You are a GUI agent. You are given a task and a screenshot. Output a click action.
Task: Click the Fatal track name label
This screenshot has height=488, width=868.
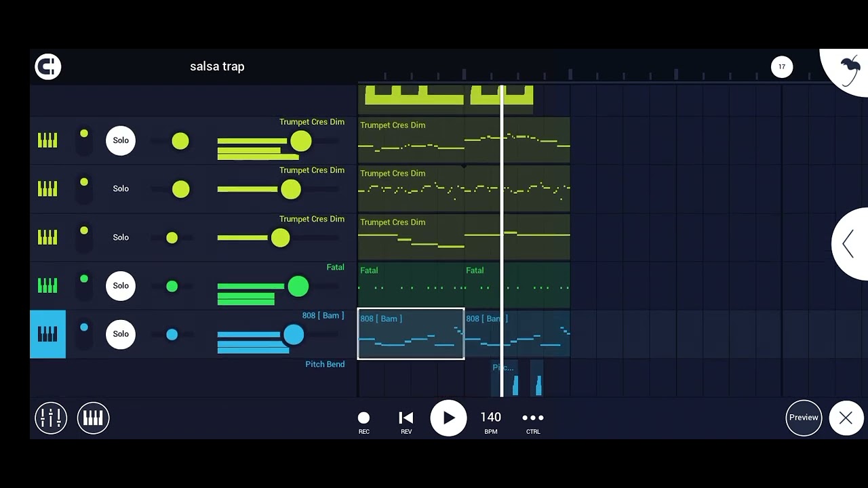point(335,268)
